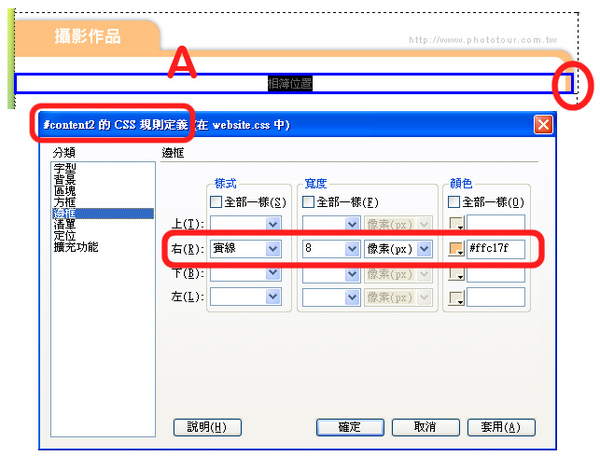Click the 攝影作品 tab header
Screen dimensions: 600x456
pos(87,37)
